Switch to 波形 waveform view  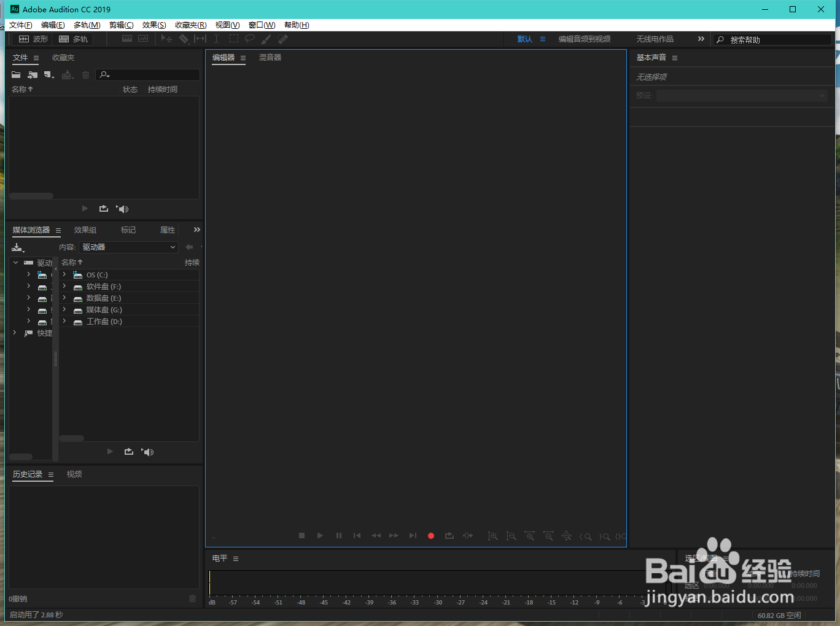click(x=33, y=39)
